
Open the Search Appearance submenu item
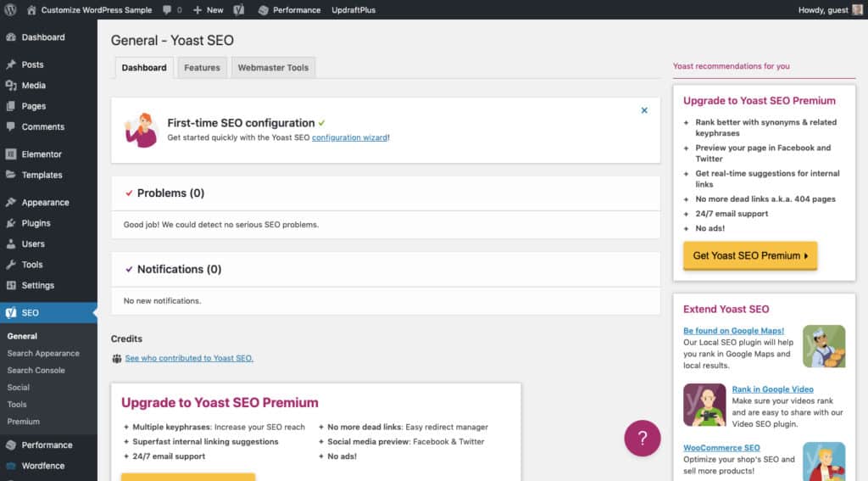point(43,353)
